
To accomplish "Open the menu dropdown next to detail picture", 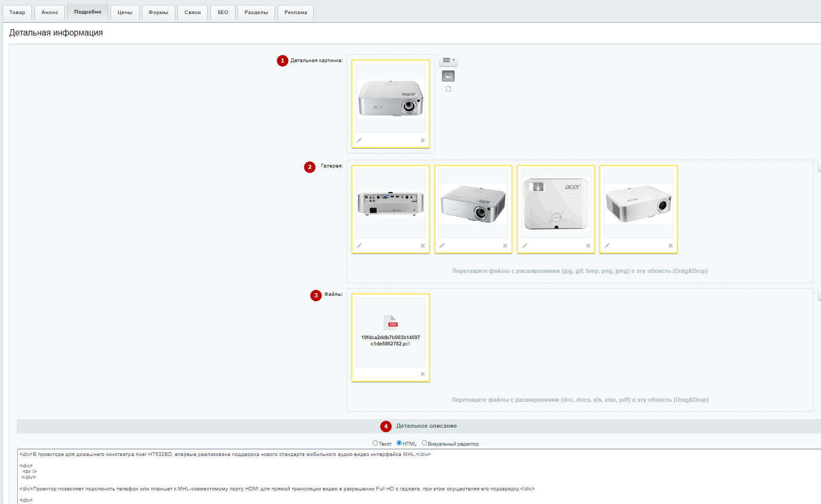I will (x=448, y=61).
